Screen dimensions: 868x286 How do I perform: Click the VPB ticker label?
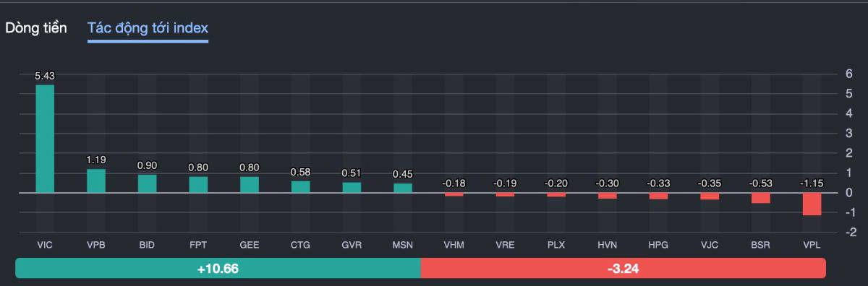click(96, 246)
